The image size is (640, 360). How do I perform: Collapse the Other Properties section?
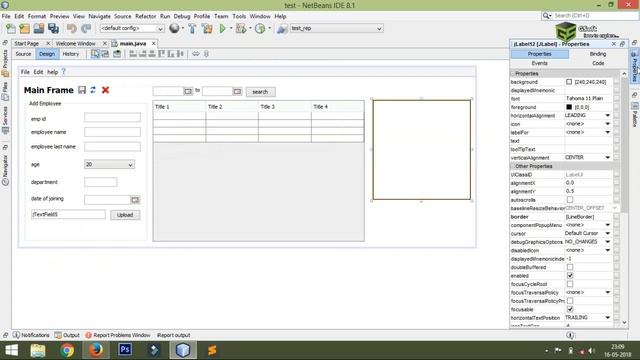pyautogui.click(x=513, y=166)
